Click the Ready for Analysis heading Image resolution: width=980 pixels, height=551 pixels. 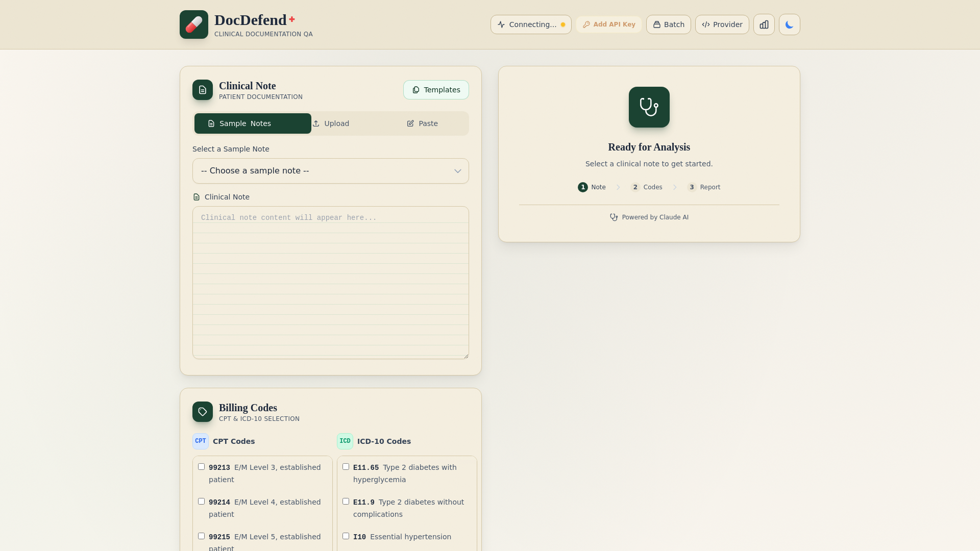click(x=649, y=147)
